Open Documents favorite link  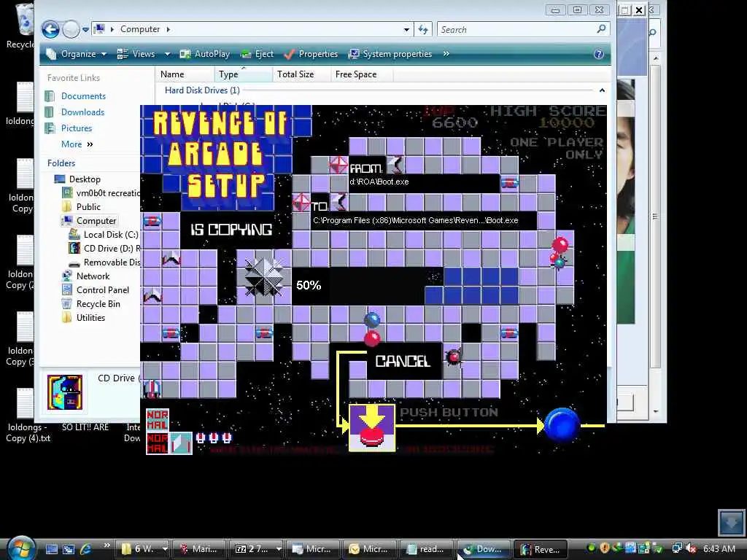[x=75, y=96]
